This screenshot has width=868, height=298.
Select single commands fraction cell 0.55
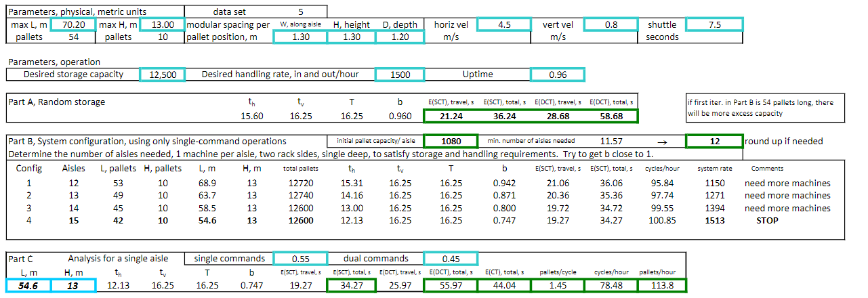[x=299, y=258]
